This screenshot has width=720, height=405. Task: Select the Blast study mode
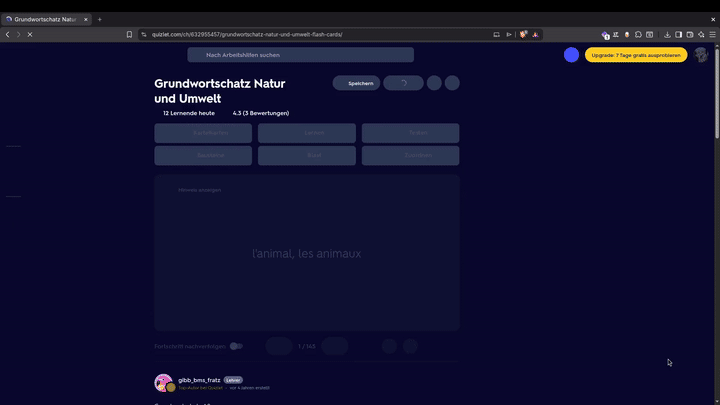click(307, 155)
